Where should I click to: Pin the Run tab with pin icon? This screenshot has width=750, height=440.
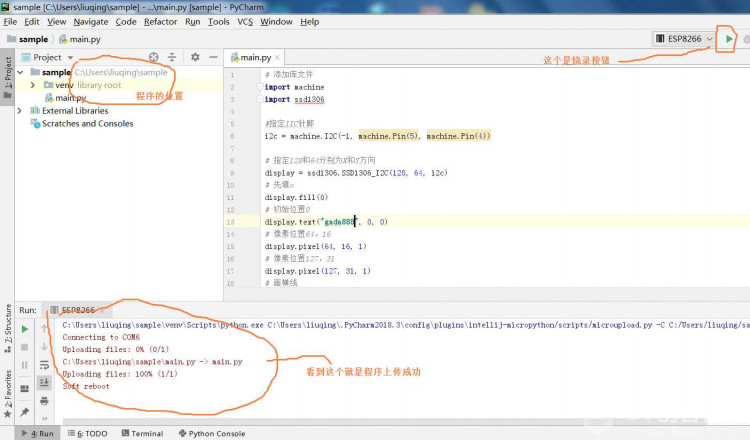(x=25, y=411)
